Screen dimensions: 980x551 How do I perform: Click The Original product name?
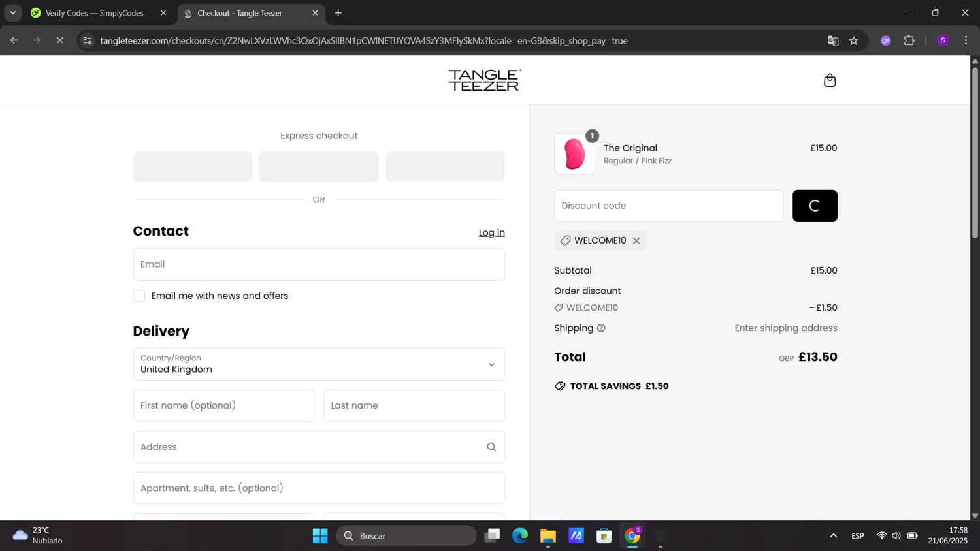(630, 148)
